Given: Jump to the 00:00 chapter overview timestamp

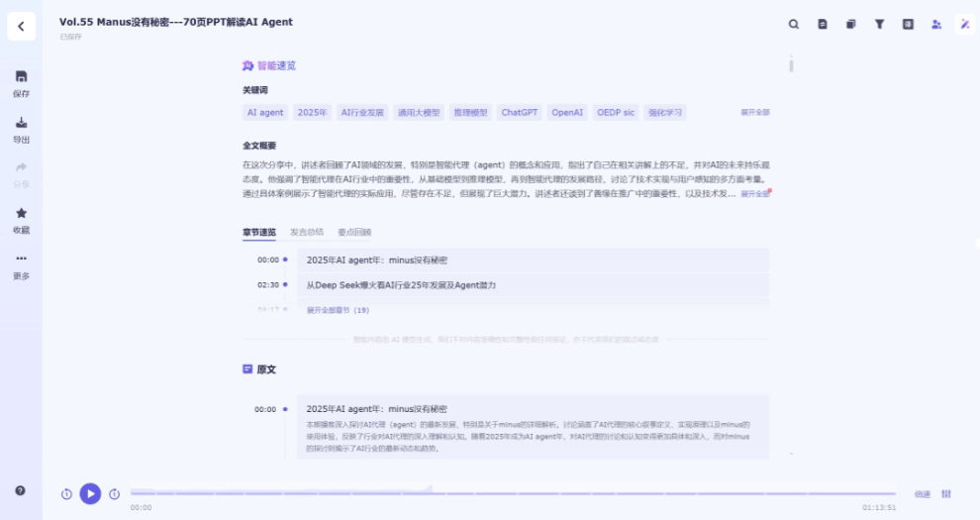Looking at the screenshot, I should 268,260.
